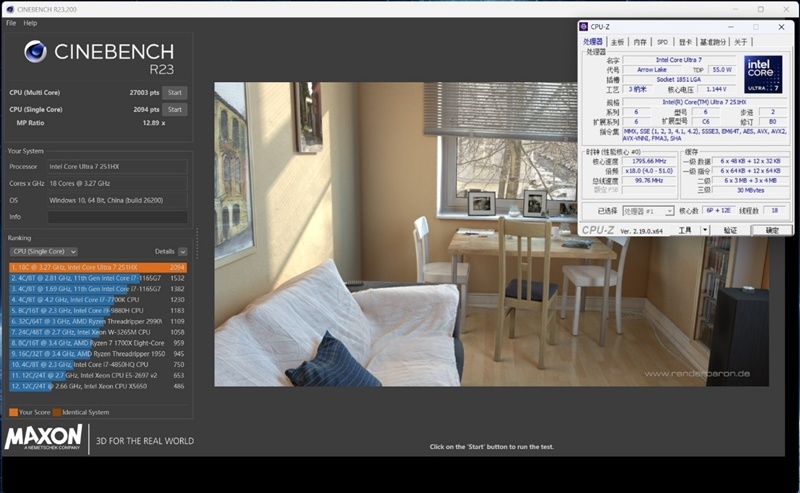This screenshot has height=493, width=800.
Task: Minimize the CPU-Z window
Action: point(731,27)
